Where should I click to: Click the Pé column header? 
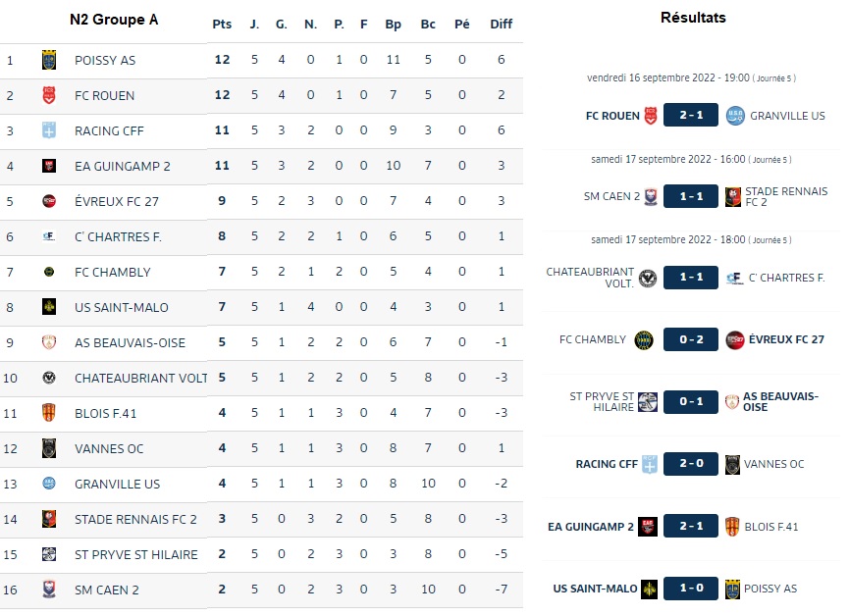tap(462, 25)
